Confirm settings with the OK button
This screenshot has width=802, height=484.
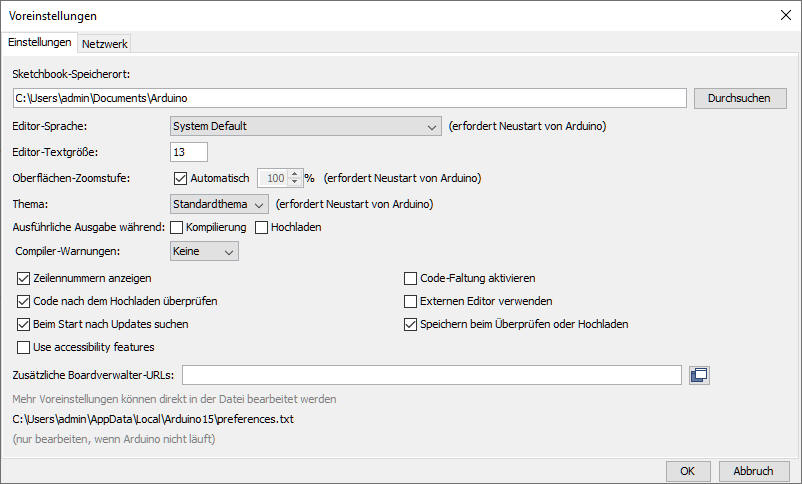click(688, 471)
